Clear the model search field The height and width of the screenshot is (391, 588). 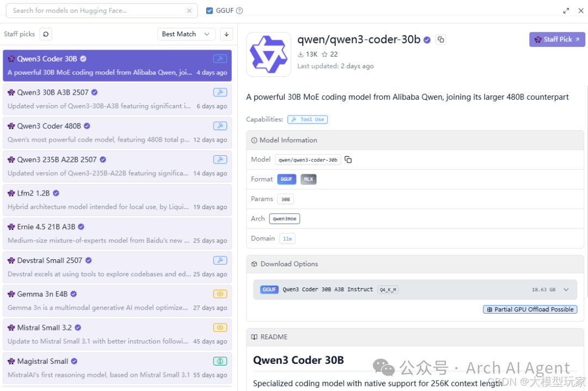pos(189,11)
